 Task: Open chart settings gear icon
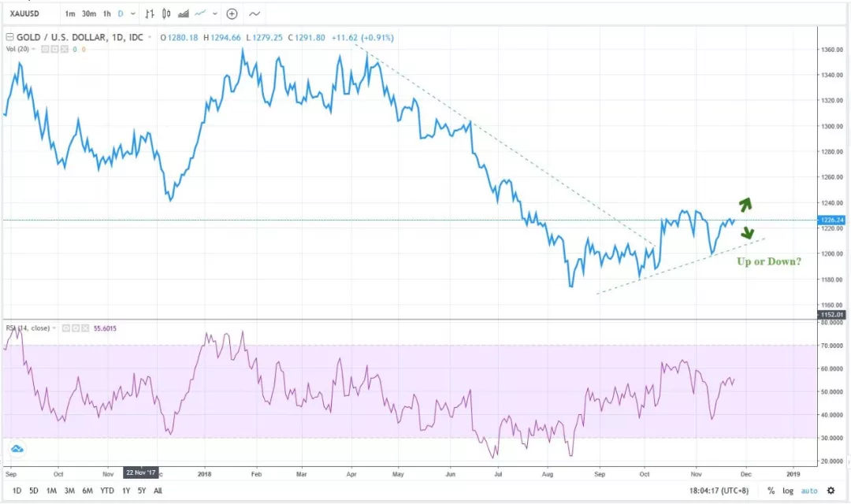point(831,491)
